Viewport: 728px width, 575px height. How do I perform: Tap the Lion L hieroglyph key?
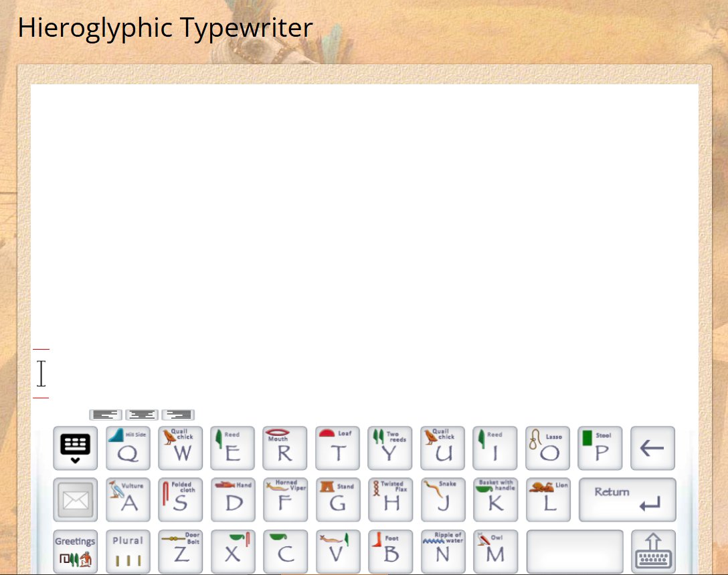click(548, 499)
